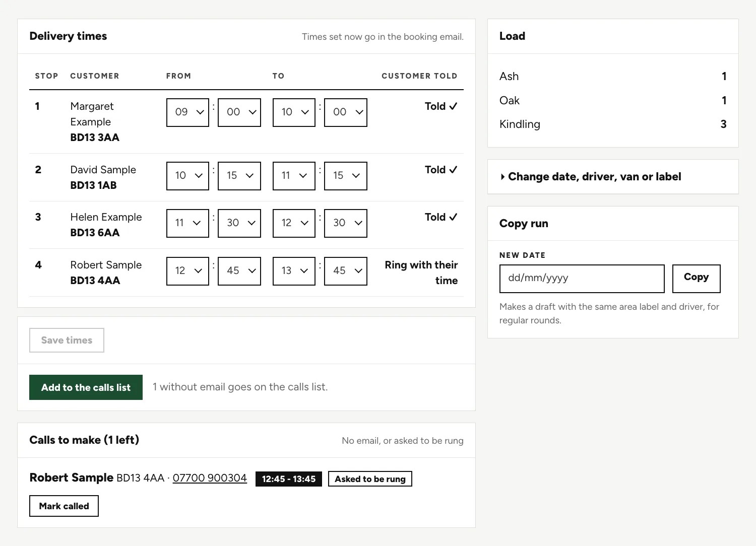The height and width of the screenshot is (546, 756).
Task: Open Robert Sample's To minutes dropdown
Action: [346, 271]
